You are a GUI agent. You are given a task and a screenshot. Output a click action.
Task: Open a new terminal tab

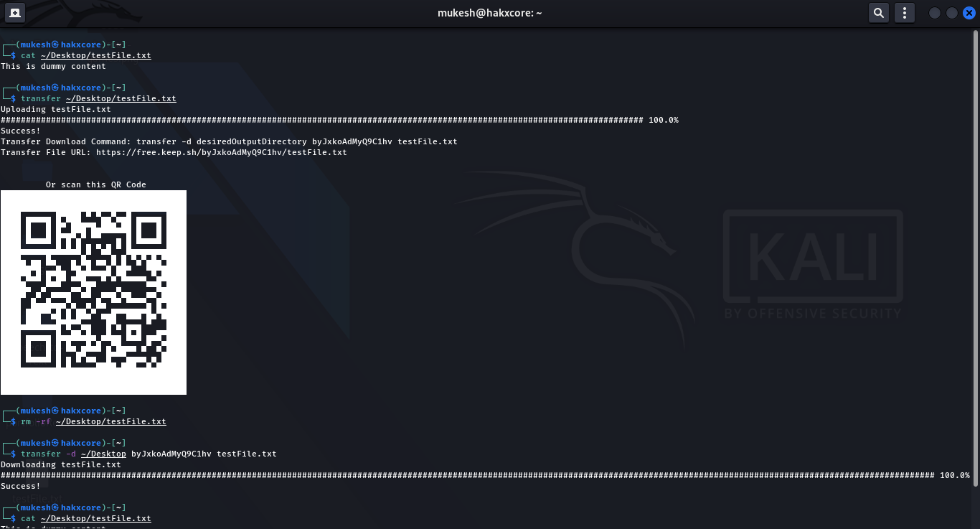click(x=14, y=13)
